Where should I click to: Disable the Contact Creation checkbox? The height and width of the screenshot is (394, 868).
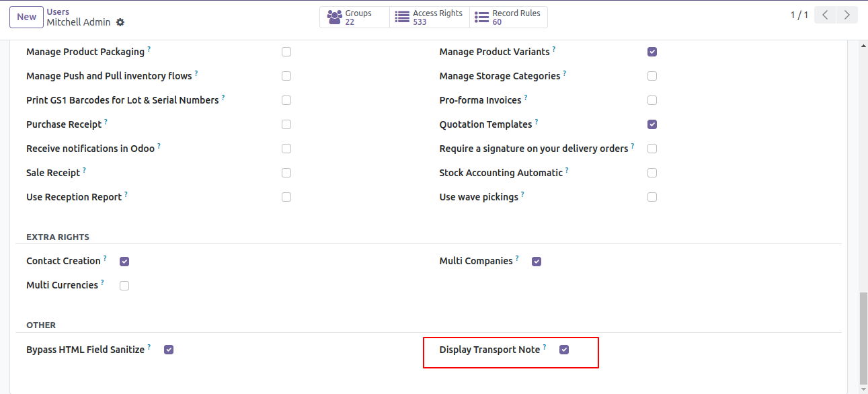[x=124, y=262]
